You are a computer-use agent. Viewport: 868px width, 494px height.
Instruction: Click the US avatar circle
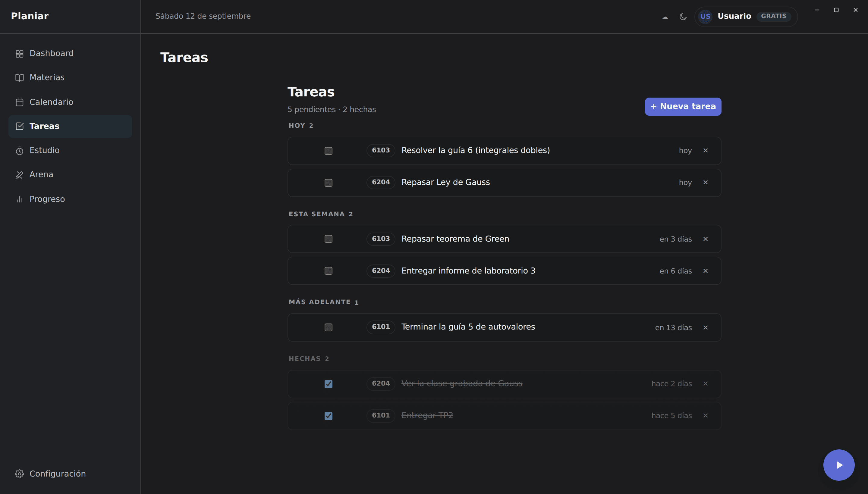pos(705,16)
